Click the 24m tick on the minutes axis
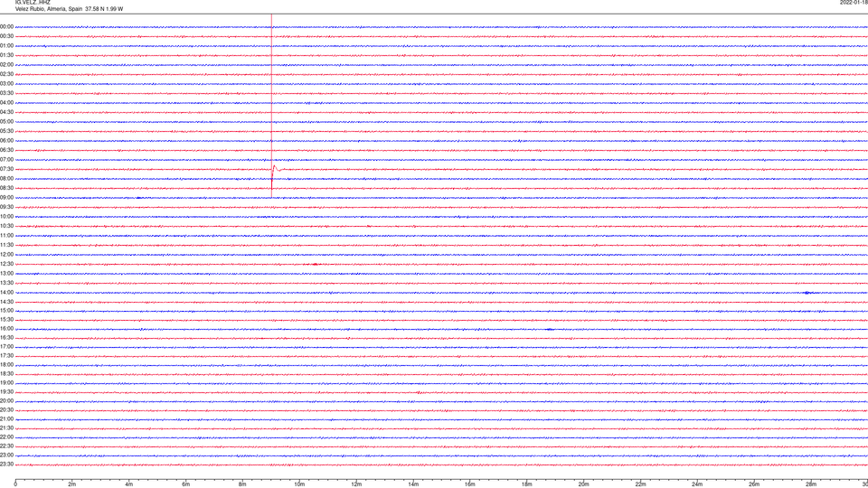868x488 pixels. [x=697, y=484]
